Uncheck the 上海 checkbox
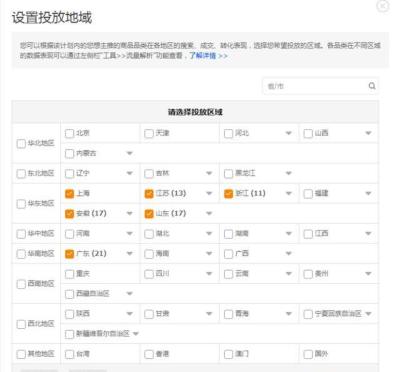400x372 pixels. click(x=69, y=194)
